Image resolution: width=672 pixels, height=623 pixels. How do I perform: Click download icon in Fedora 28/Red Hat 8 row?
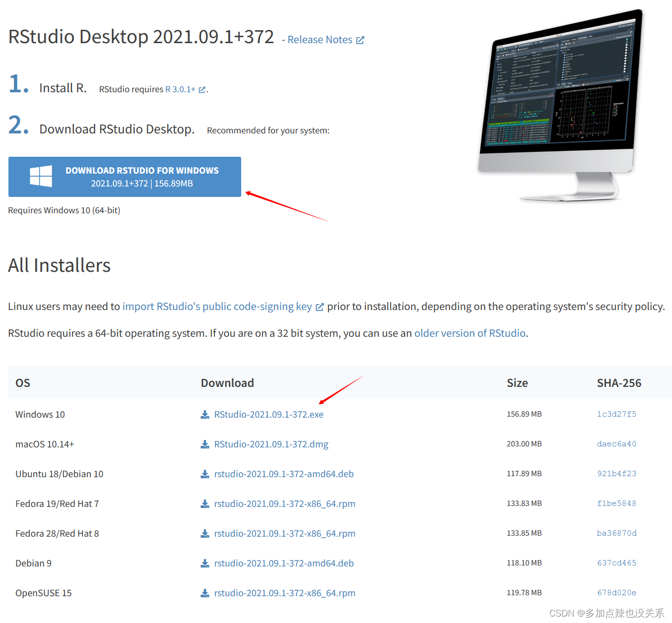(x=205, y=534)
